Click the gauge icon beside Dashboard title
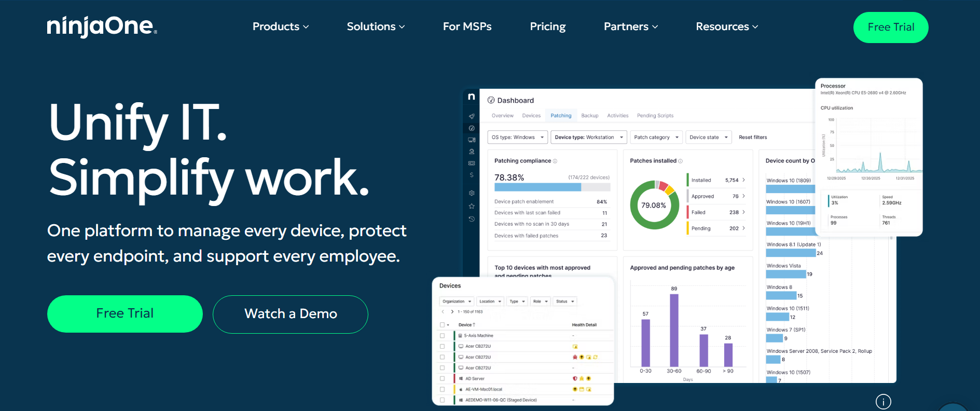980x411 pixels. click(x=491, y=100)
